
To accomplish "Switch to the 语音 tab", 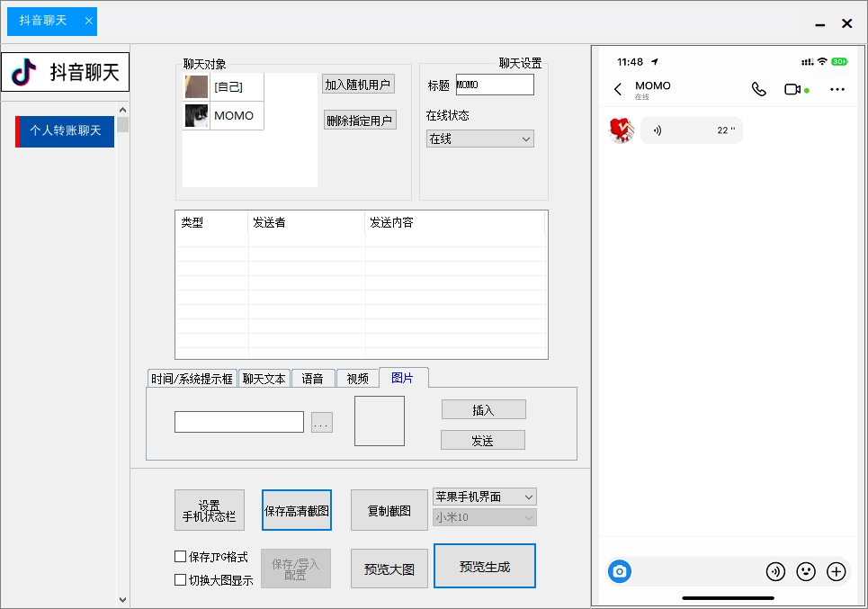I will pos(313,378).
